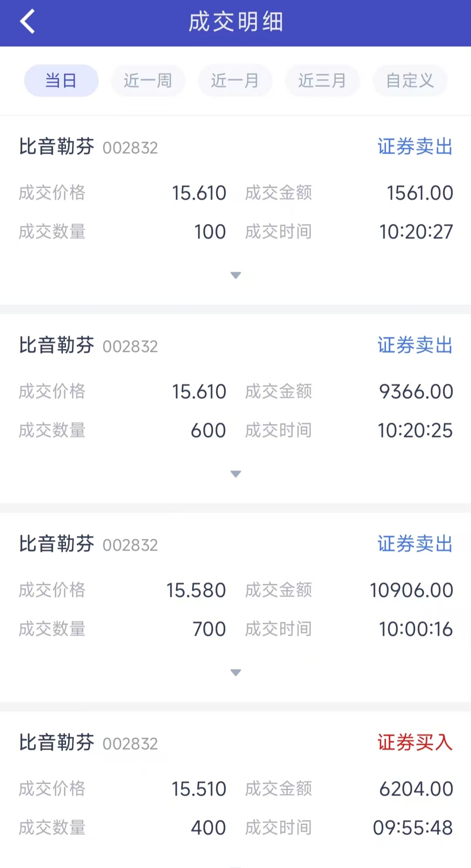Select 近三月 time range
This screenshot has height=868, width=471.
click(x=322, y=81)
